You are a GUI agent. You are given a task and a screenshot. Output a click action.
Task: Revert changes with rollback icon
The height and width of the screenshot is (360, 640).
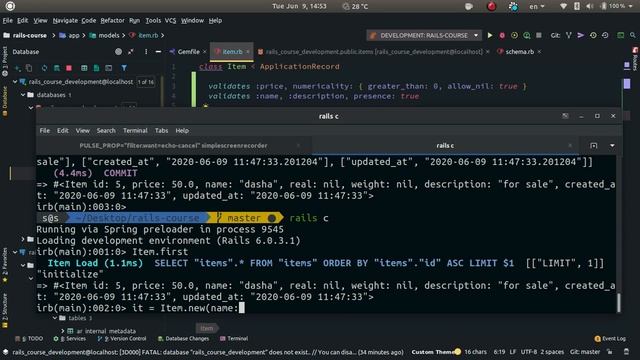(x=605, y=36)
